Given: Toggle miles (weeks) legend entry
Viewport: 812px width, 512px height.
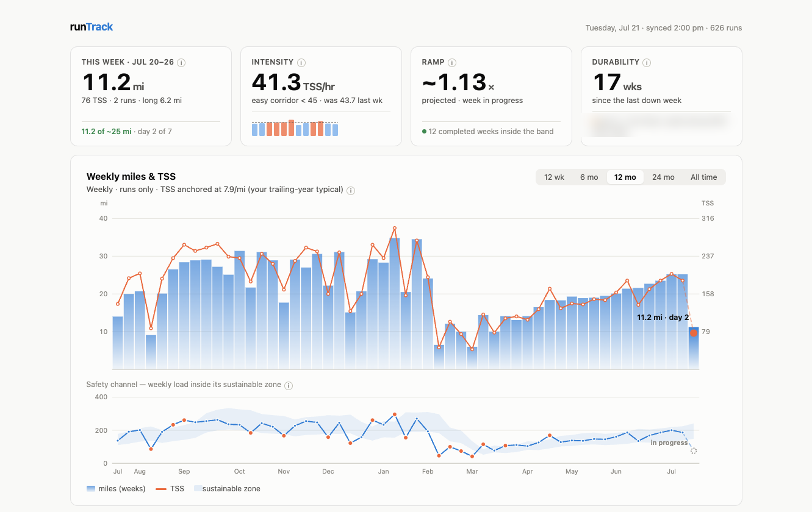Looking at the screenshot, I should tap(116, 489).
